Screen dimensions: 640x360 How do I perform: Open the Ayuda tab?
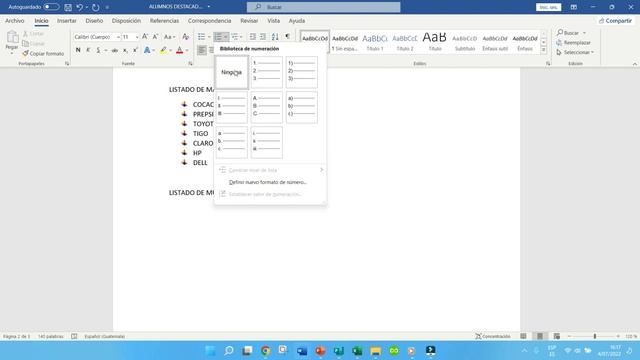pyautogui.click(x=297, y=20)
